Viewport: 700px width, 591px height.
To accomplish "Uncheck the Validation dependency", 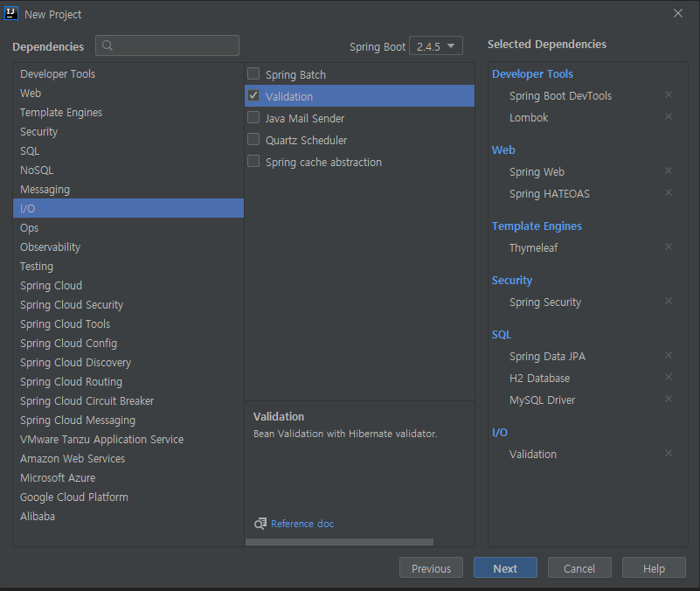I will point(253,95).
